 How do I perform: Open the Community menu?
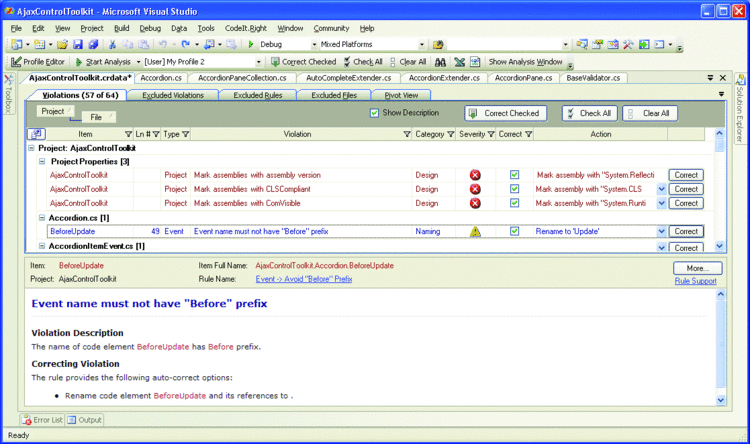click(331, 28)
